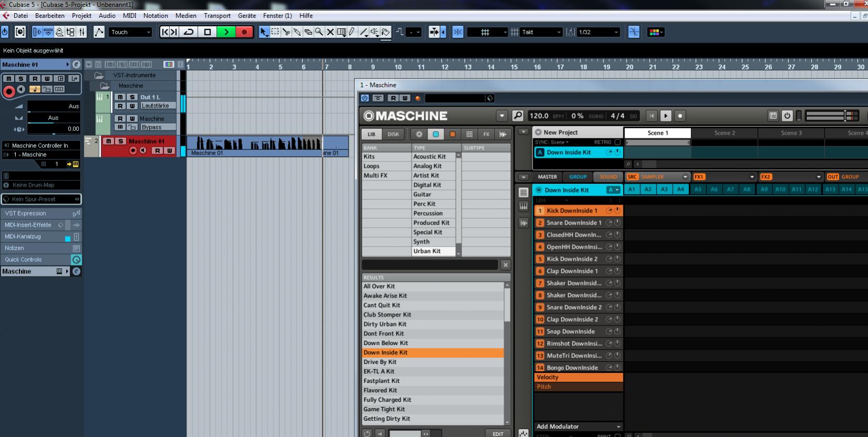
Task: Filter browser by FX icon
Action: [486, 134]
